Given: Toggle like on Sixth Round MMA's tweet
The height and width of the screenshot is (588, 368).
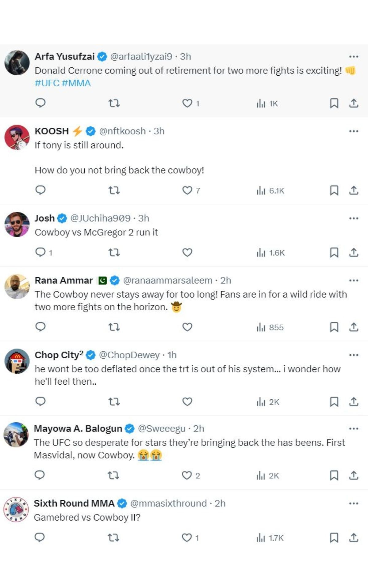Looking at the screenshot, I should coord(187,539).
